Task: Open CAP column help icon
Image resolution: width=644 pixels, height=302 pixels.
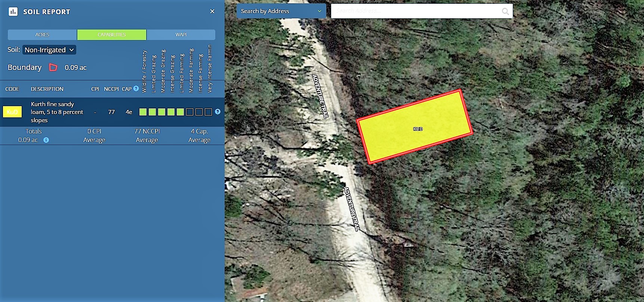Action: coord(136,89)
